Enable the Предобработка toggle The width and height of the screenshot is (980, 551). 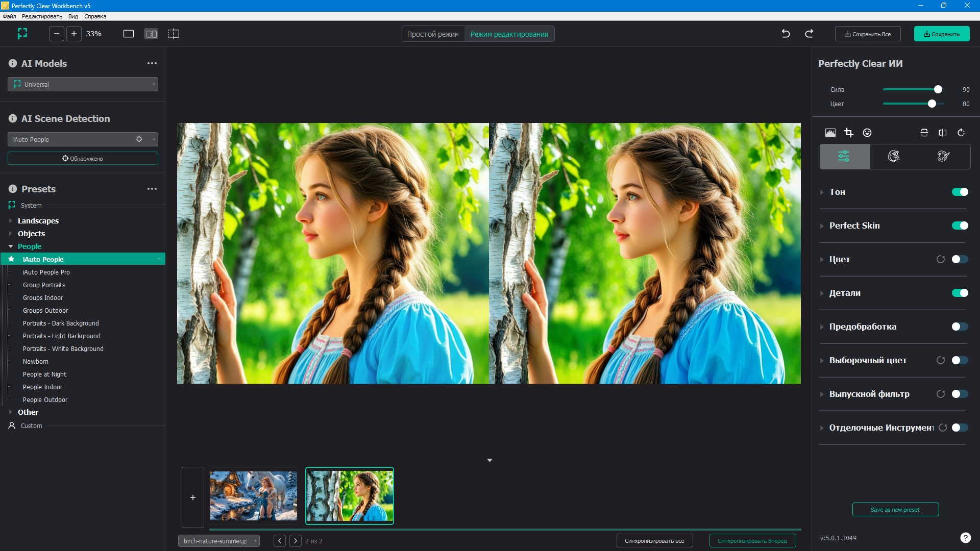coord(960,327)
